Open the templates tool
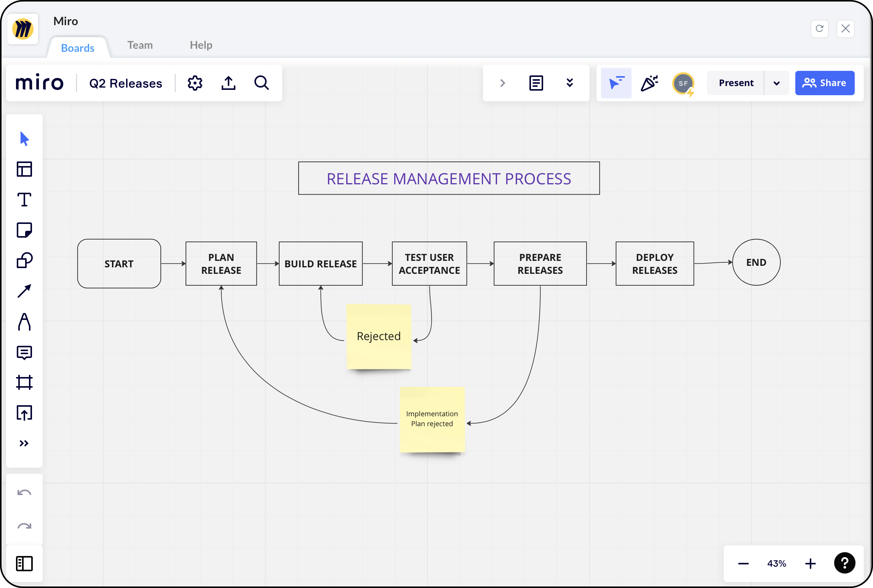 pos(24,169)
